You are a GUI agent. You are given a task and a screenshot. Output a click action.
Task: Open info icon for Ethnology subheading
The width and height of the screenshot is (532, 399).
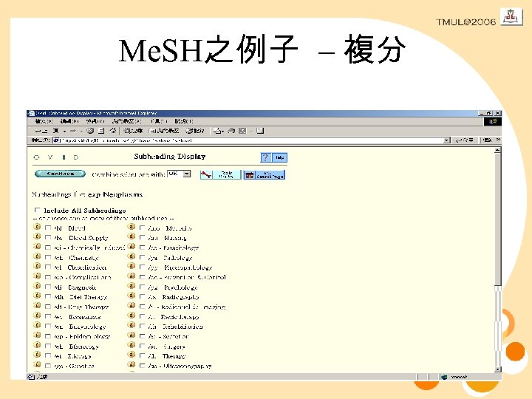tap(37, 345)
